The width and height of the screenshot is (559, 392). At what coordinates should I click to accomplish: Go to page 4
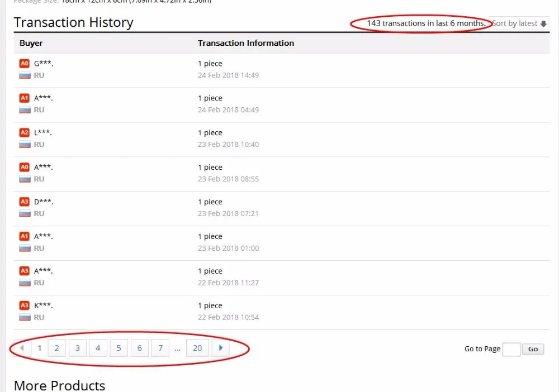click(98, 348)
